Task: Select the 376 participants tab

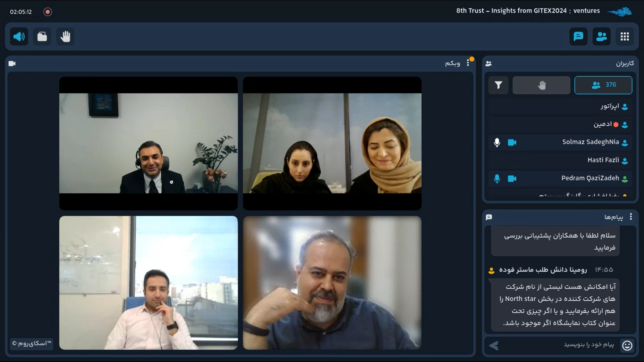Action: tap(603, 85)
